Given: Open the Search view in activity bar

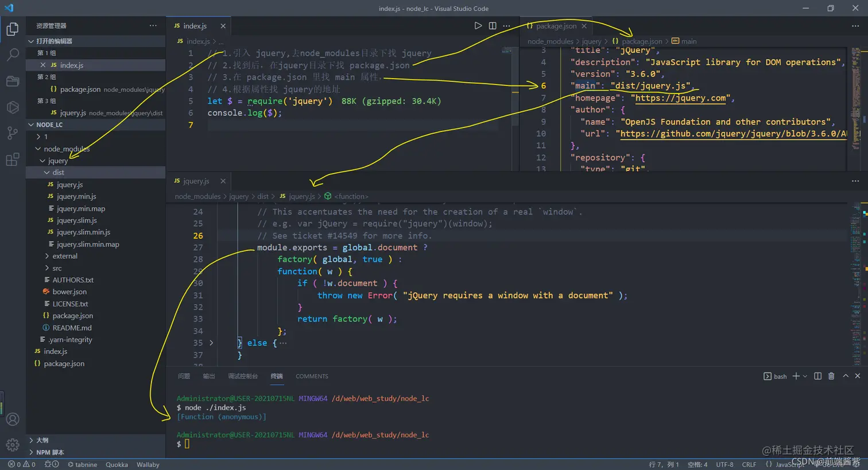Looking at the screenshot, I should pos(13,55).
